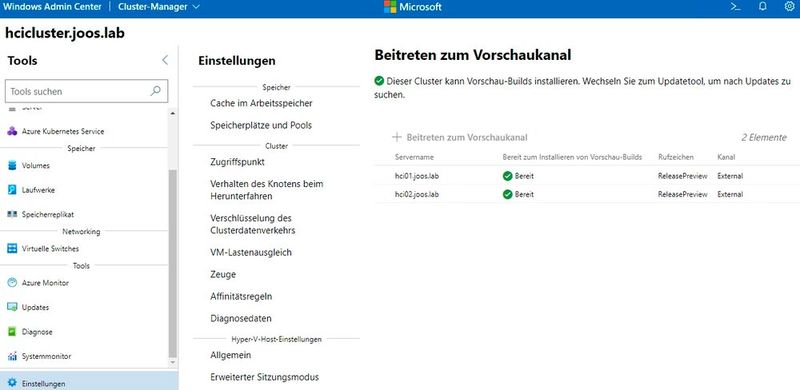Click the Laufwerke icon

tap(12, 190)
